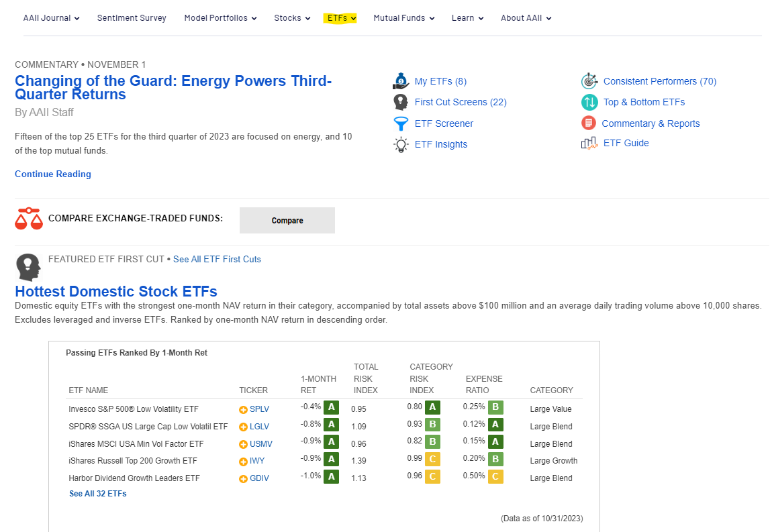This screenshot has width=770, height=532.
Task: Open the ETF Screener link
Action: point(444,123)
